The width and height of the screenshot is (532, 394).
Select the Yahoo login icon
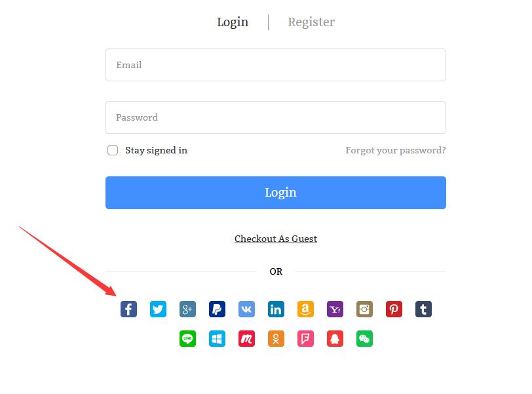pos(335,309)
